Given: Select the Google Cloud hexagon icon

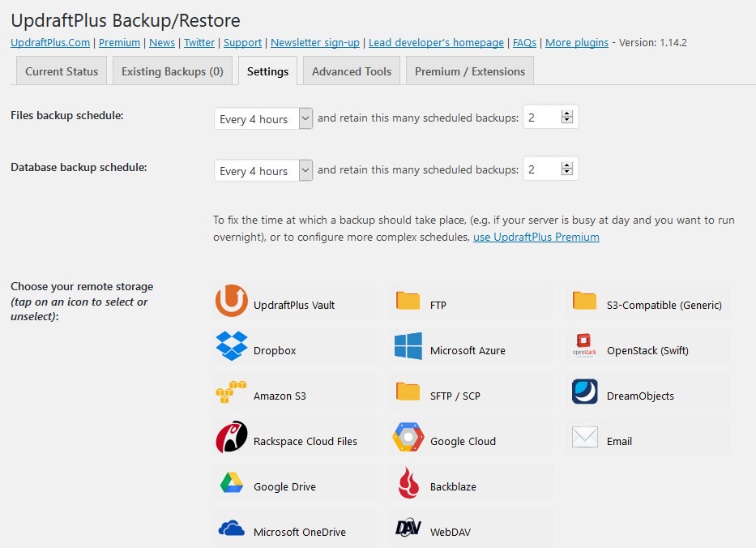Looking at the screenshot, I should click(408, 437).
